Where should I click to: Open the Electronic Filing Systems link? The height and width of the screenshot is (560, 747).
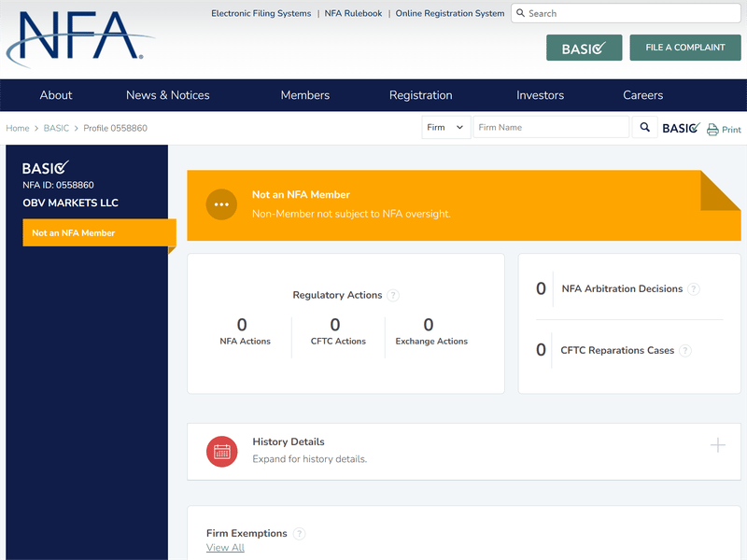pyautogui.click(x=261, y=13)
